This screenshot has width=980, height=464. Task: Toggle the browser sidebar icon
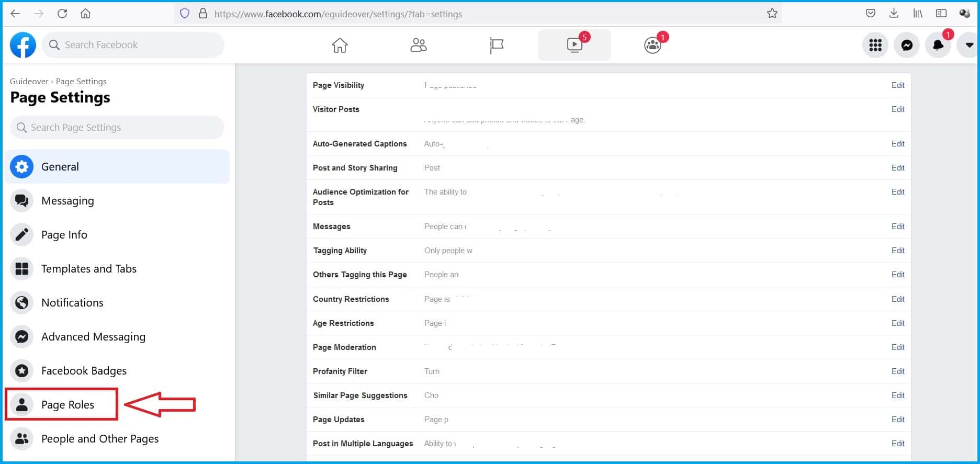click(x=941, y=14)
